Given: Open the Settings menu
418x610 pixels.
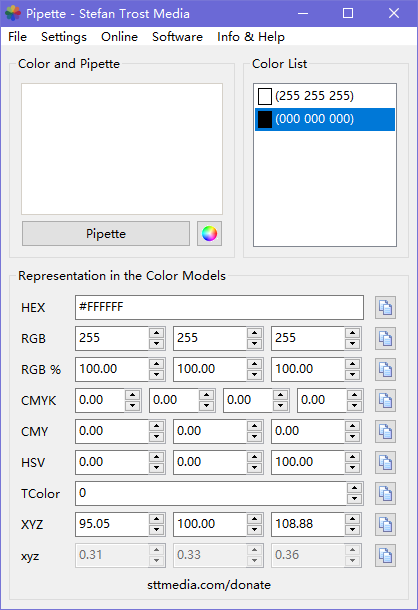Looking at the screenshot, I should coord(64,37).
